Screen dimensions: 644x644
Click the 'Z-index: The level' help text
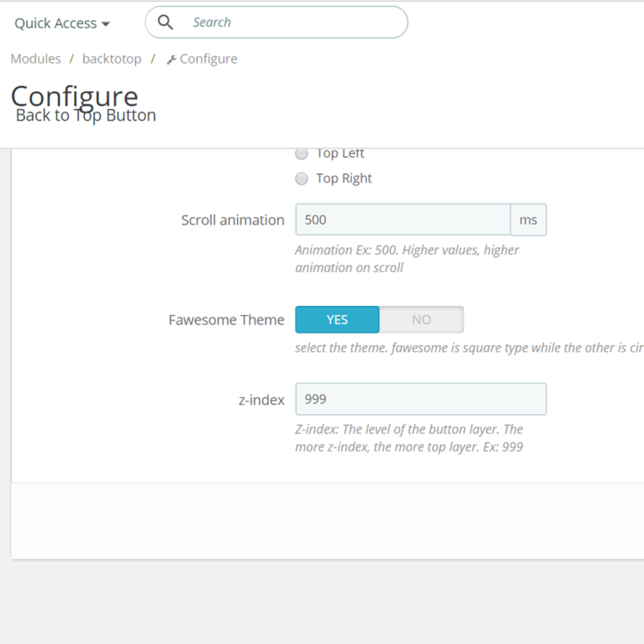(x=409, y=437)
